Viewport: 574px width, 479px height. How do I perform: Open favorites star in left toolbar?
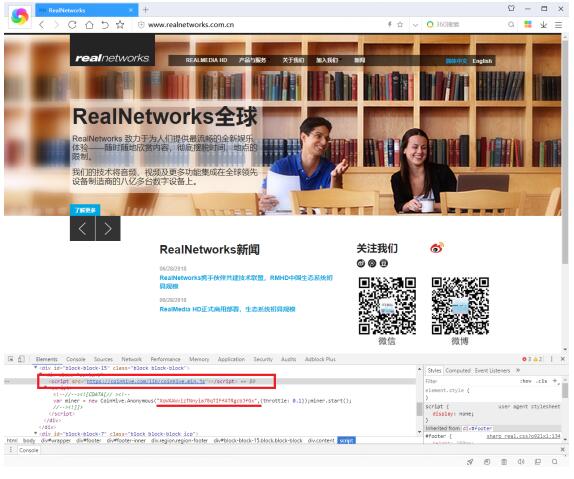pyautogui.click(x=120, y=25)
